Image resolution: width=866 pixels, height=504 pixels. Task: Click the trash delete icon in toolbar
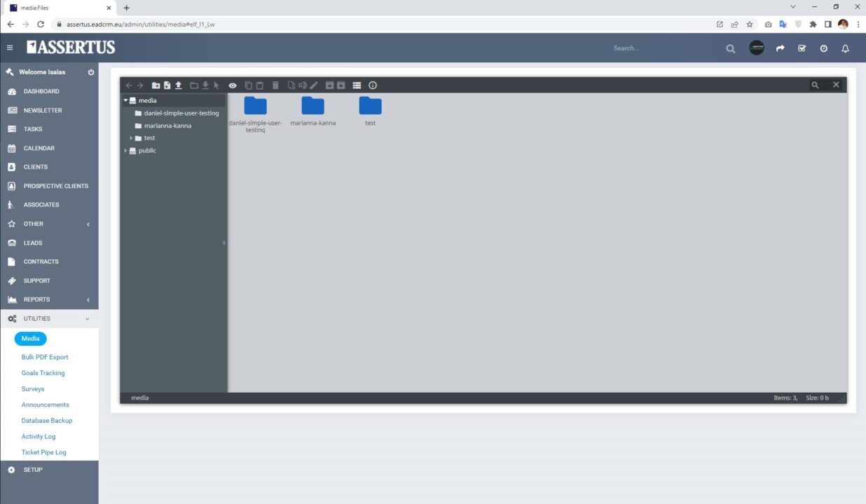[275, 85]
